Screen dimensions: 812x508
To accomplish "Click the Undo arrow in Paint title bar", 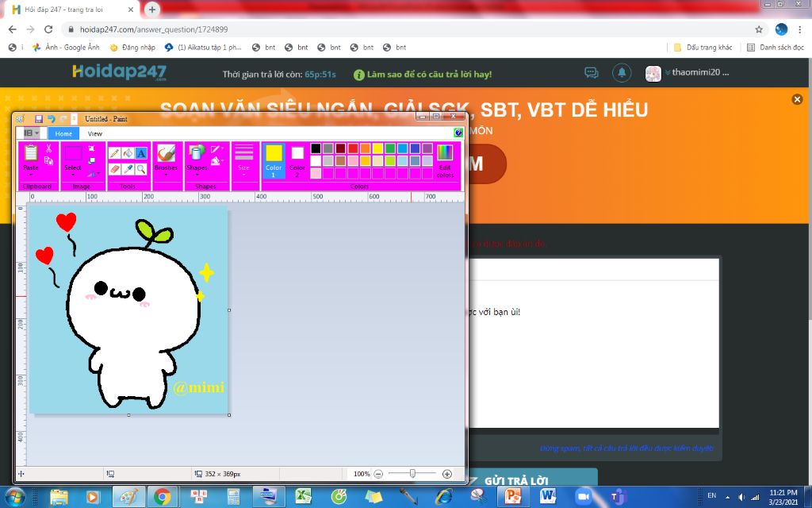I will point(52,119).
